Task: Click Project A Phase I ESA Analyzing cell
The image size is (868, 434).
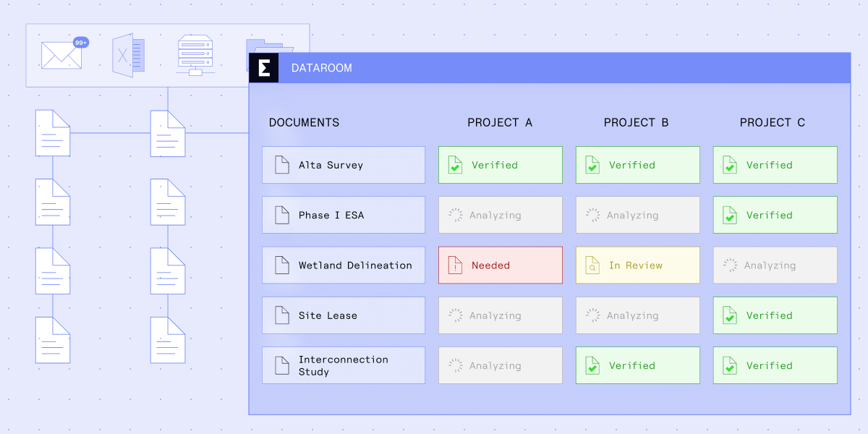Action: point(501,215)
